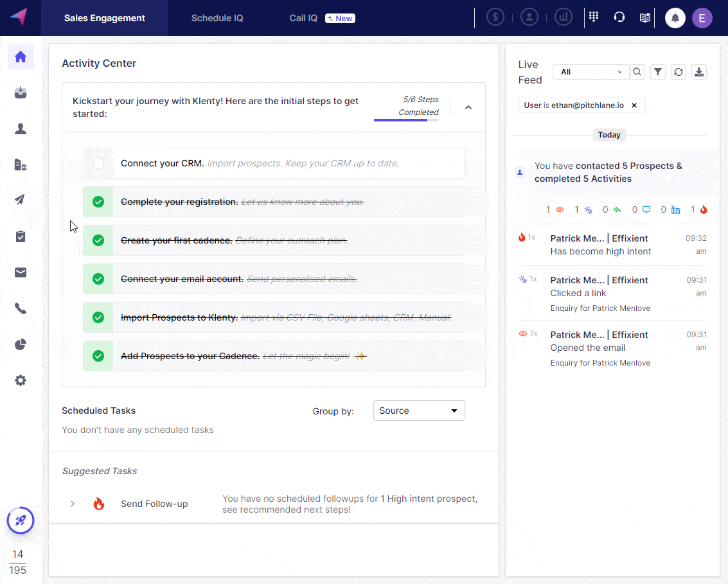Screen dimensions: 728x584
Task: Click the clicked-link count in feed summary
Action: coord(583,210)
